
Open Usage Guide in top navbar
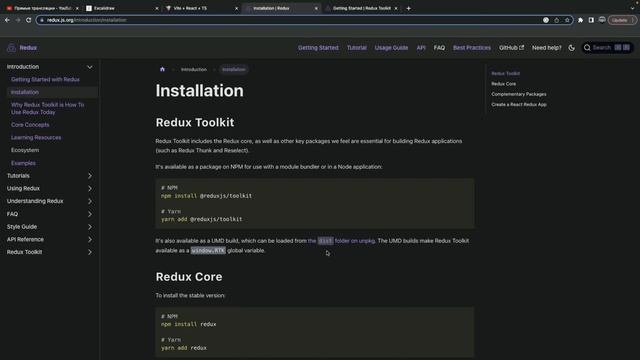[391, 48]
